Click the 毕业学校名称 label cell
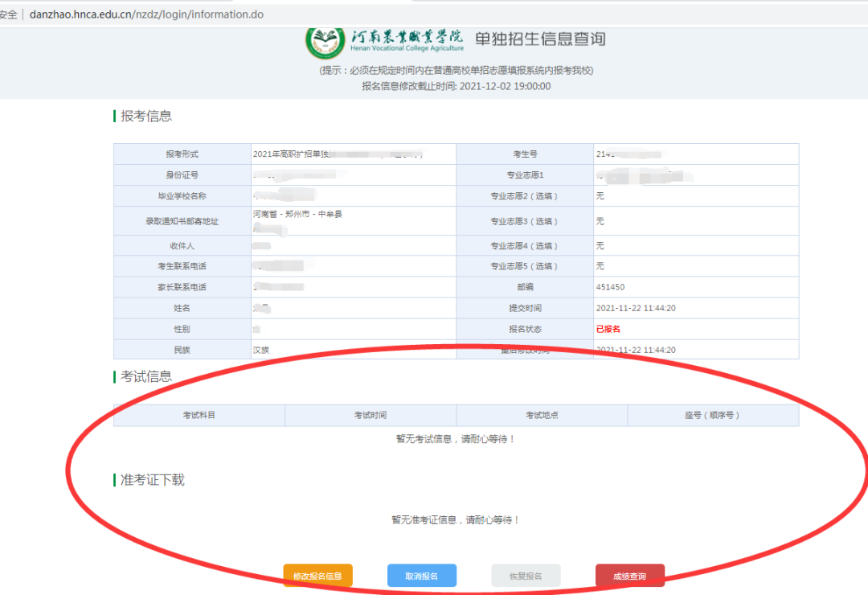The image size is (868, 595). click(182, 196)
